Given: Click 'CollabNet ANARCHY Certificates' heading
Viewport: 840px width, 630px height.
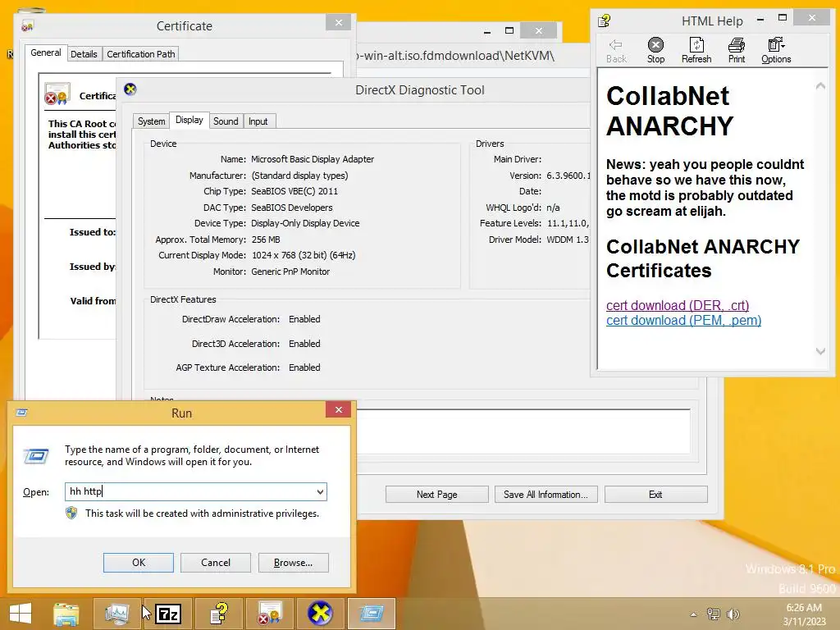Looking at the screenshot, I should tap(702, 258).
